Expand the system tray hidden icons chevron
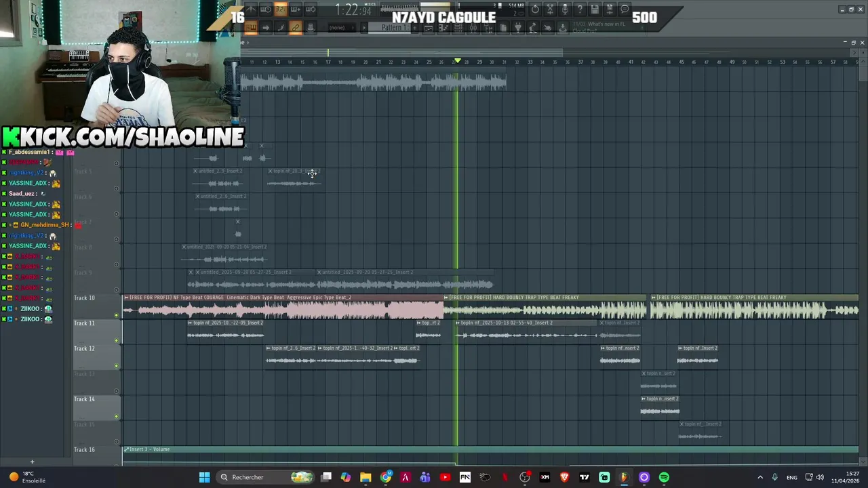 coord(759,477)
